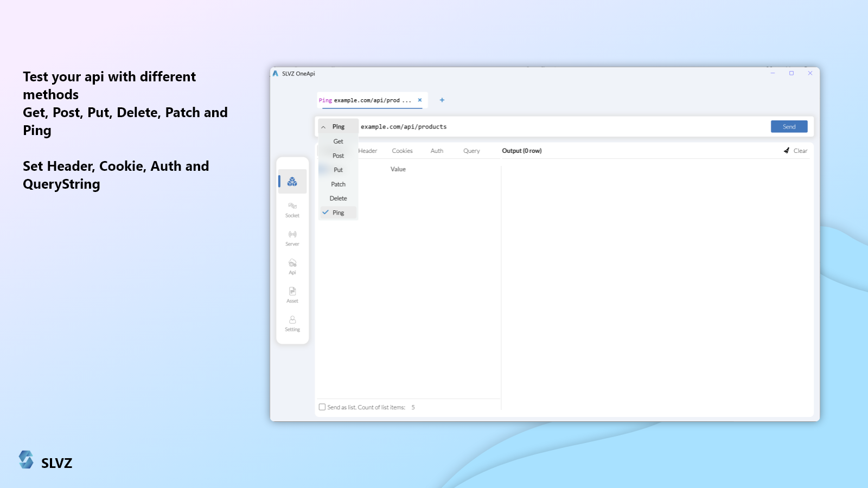The image size is (868, 488).
Task: Choose Post from the method list
Action: click(x=338, y=156)
